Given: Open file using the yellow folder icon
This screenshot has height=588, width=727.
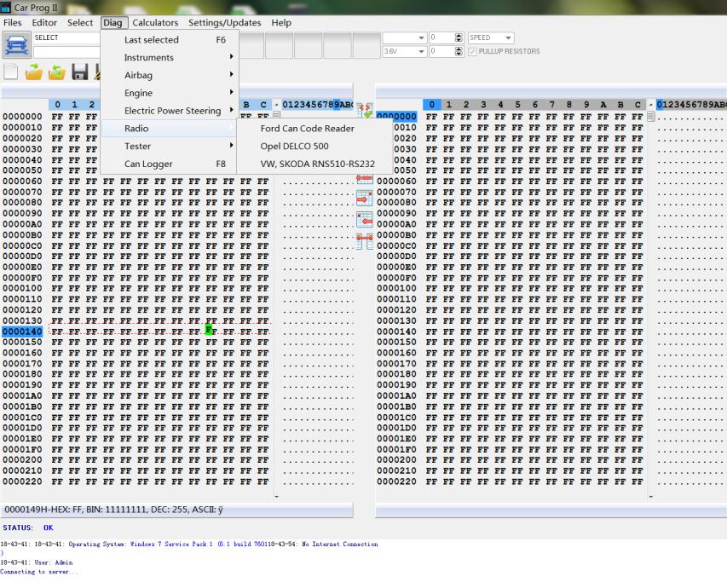Looking at the screenshot, I should click(x=35, y=73).
